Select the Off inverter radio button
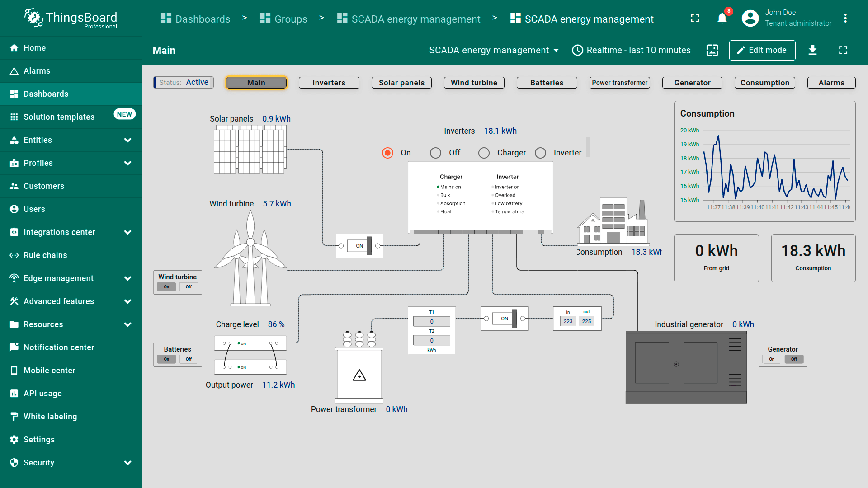The width and height of the screenshot is (868, 488). click(x=435, y=153)
